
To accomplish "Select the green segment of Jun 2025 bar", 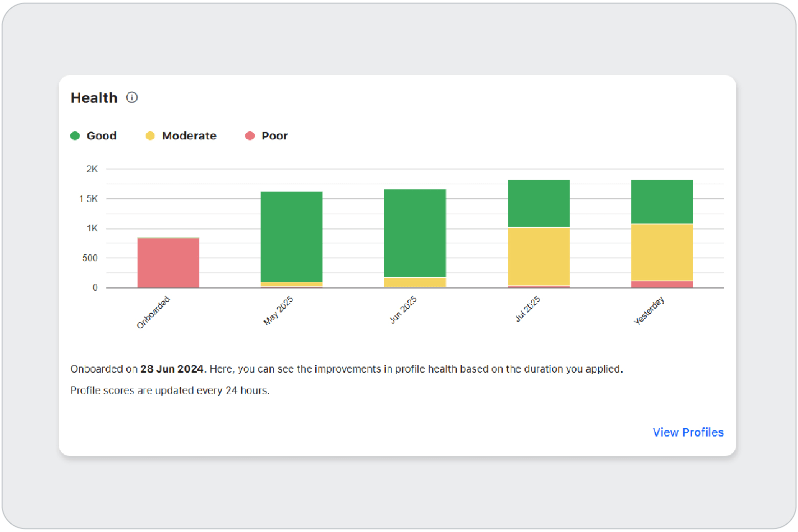I will [x=415, y=233].
